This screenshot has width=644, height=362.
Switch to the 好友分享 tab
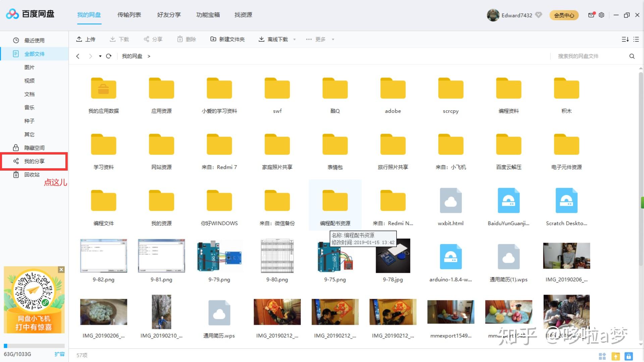pos(169,15)
